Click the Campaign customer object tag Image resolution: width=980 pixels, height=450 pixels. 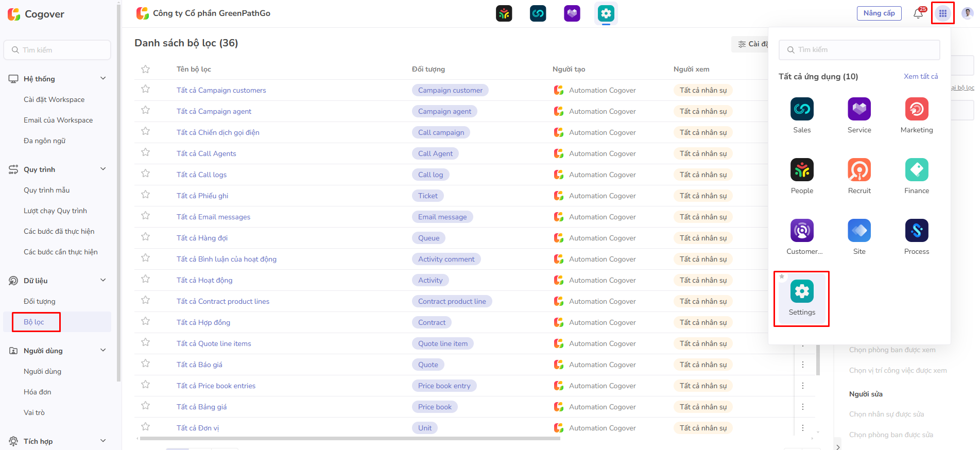pos(450,90)
